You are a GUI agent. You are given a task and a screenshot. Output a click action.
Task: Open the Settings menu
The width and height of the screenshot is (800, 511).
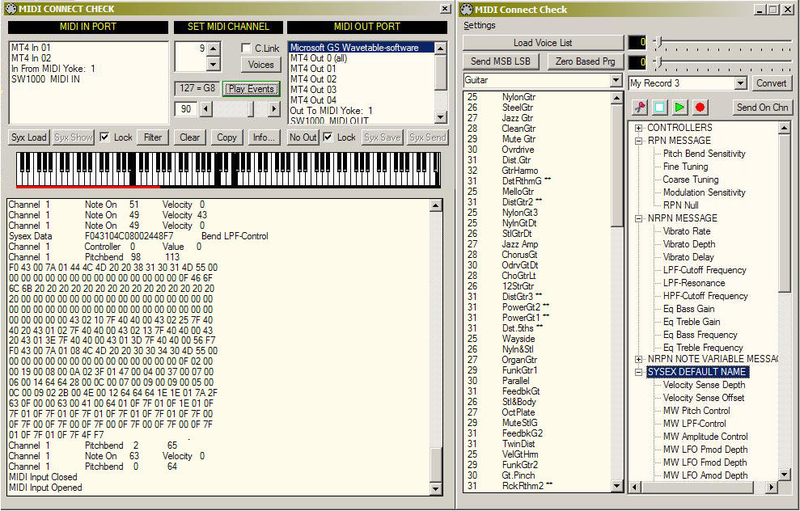click(479, 25)
